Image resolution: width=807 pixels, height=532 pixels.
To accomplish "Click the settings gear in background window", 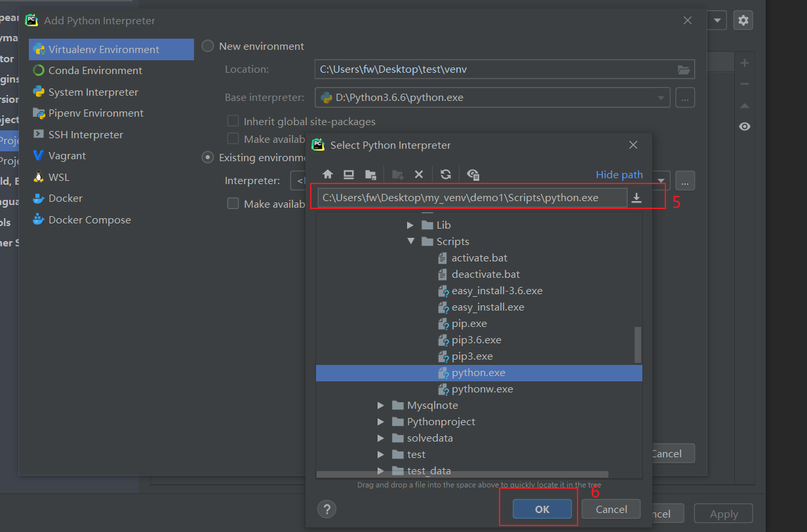I will pos(743,20).
